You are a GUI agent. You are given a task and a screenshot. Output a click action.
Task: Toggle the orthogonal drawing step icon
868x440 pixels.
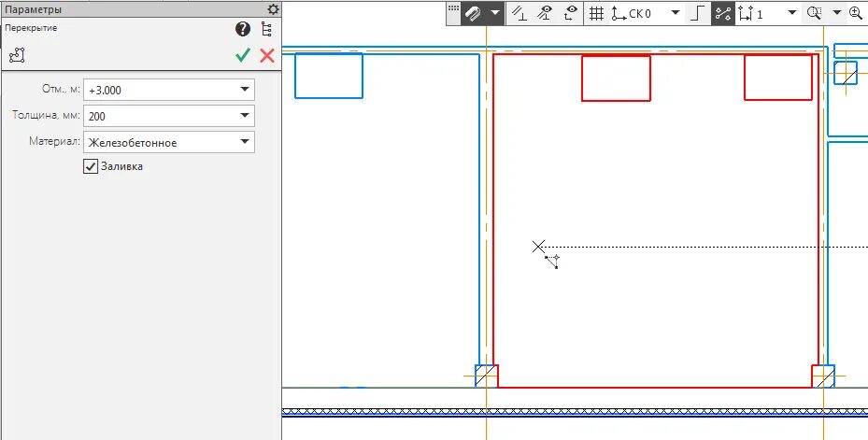(x=698, y=13)
